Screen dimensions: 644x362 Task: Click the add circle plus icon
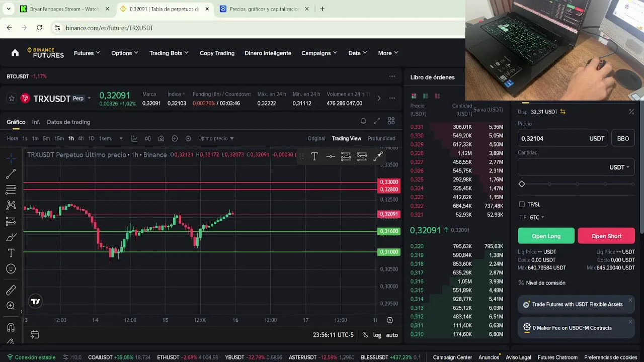point(175,138)
